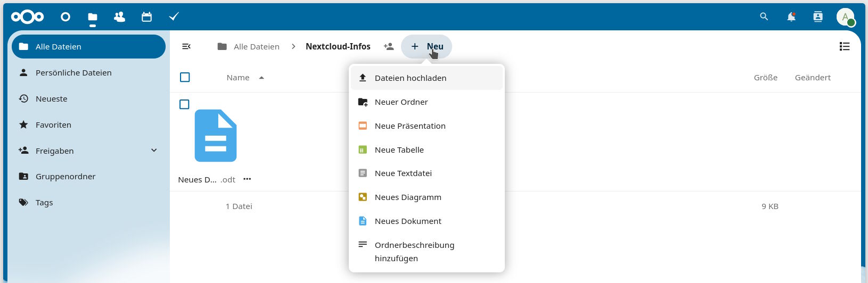Choose "Dateien hochladen" from the menu
Screen dimensions: 868x283
[411, 78]
